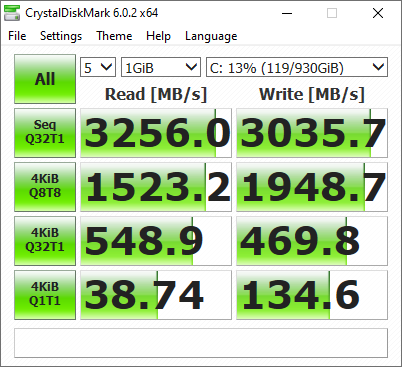Start the 4KiB Q32T1 test
The height and width of the screenshot is (367, 402).
[x=45, y=241]
